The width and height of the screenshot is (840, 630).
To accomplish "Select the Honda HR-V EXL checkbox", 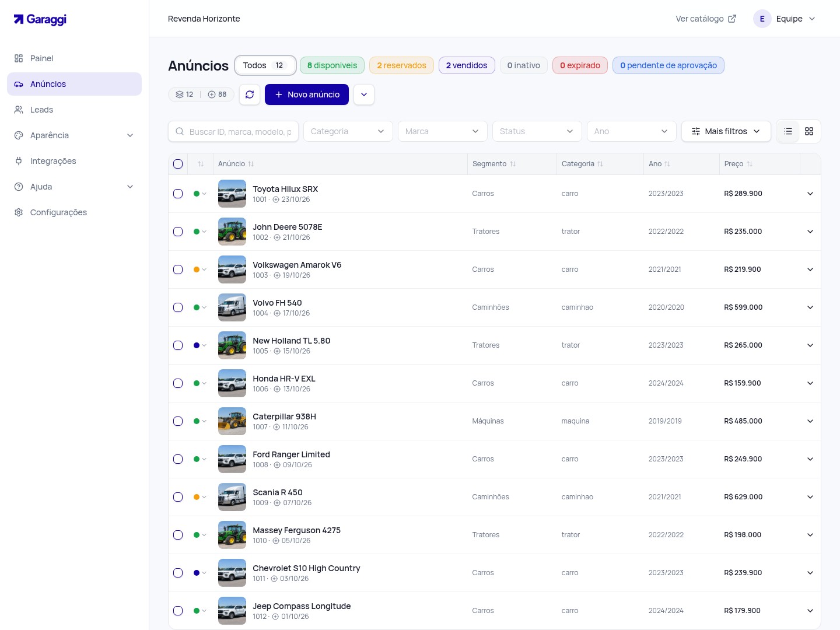I will pyautogui.click(x=178, y=383).
